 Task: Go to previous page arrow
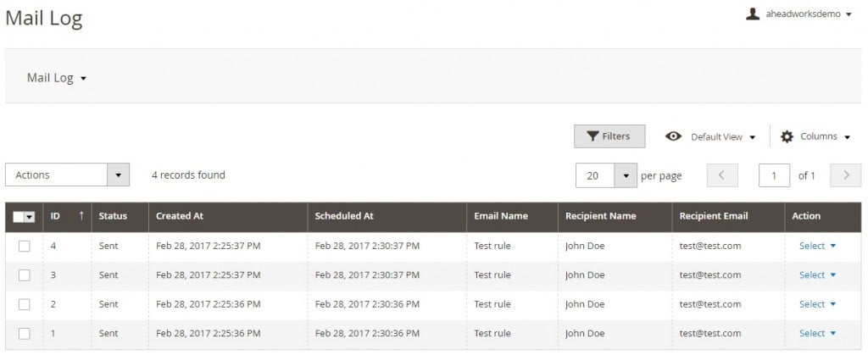(722, 175)
